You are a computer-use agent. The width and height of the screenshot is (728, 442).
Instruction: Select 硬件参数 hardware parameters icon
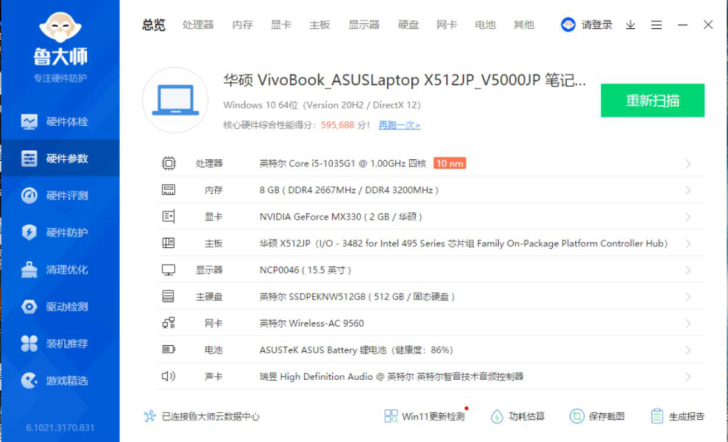[x=29, y=158]
